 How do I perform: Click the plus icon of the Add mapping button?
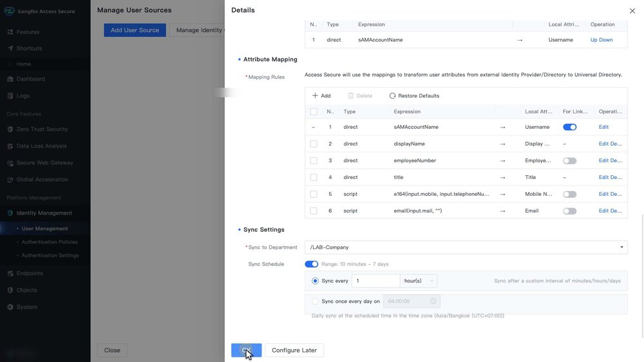point(315,96)
